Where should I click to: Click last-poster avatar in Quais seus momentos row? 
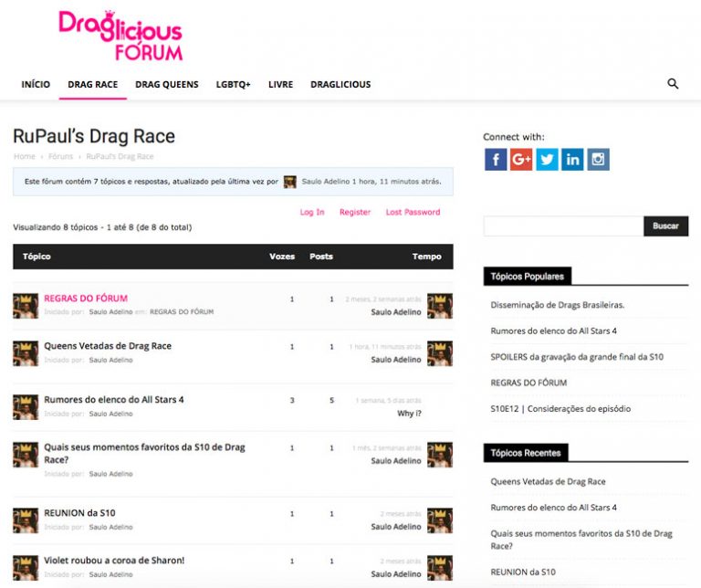(x=440, y=455)
